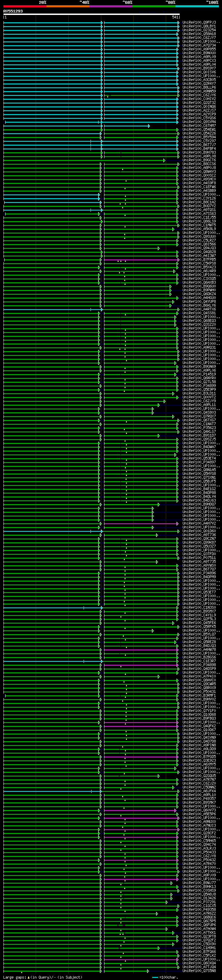
Task: Click hit label UniRef100_A9P855
Action: [x=199, y=49]
